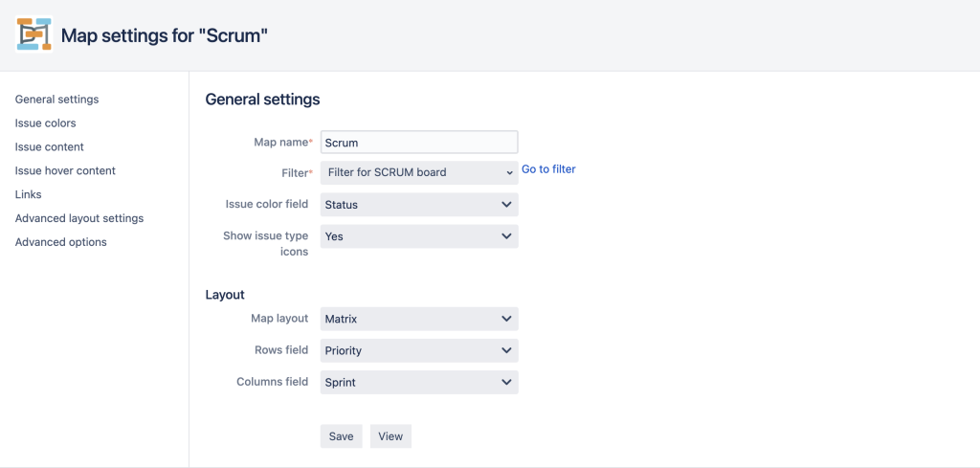This screenshot has height=468, width=980.
Task: Click the chevron arrow on Matrix dropdown
Action: 506,319
